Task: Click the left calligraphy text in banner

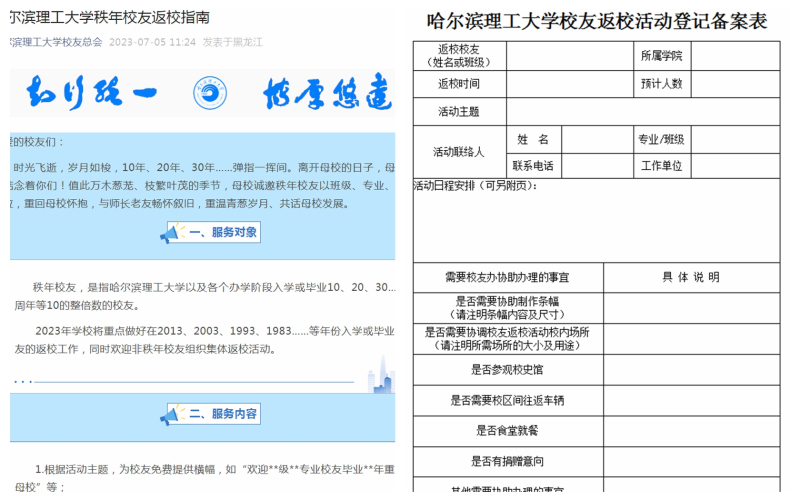Action: [90, 94]
